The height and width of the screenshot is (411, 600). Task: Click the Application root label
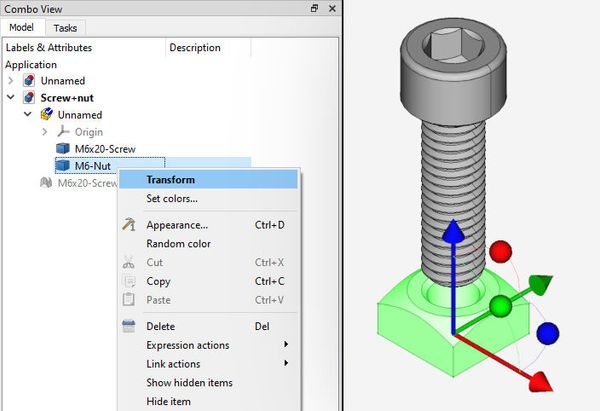pyautogui.click(x=31, y=65)
